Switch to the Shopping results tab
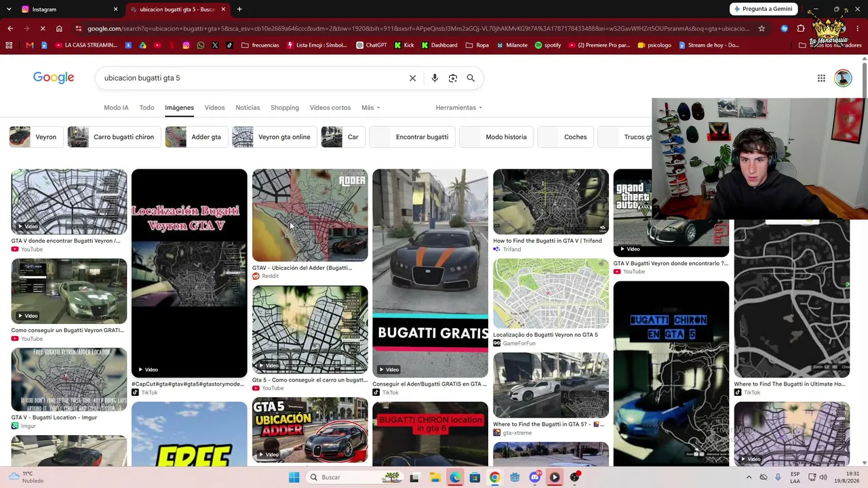Screen dimensions: 868x488 pyautogui.click(x=285, y=108)
